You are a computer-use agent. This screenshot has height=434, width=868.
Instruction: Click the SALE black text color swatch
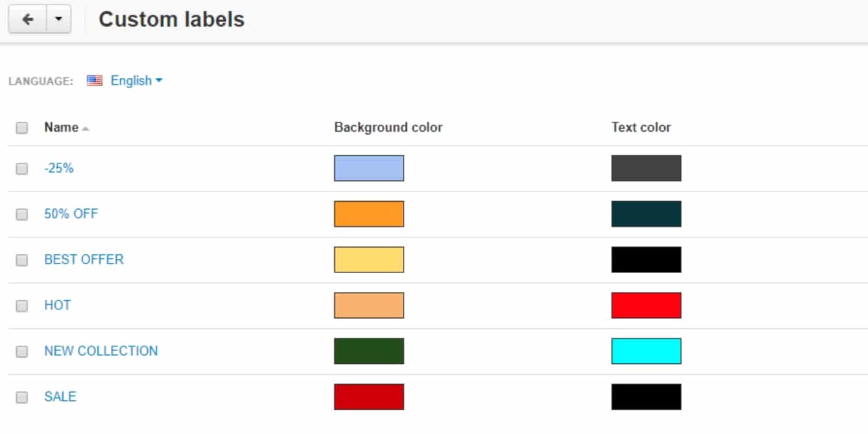[646, 397]
